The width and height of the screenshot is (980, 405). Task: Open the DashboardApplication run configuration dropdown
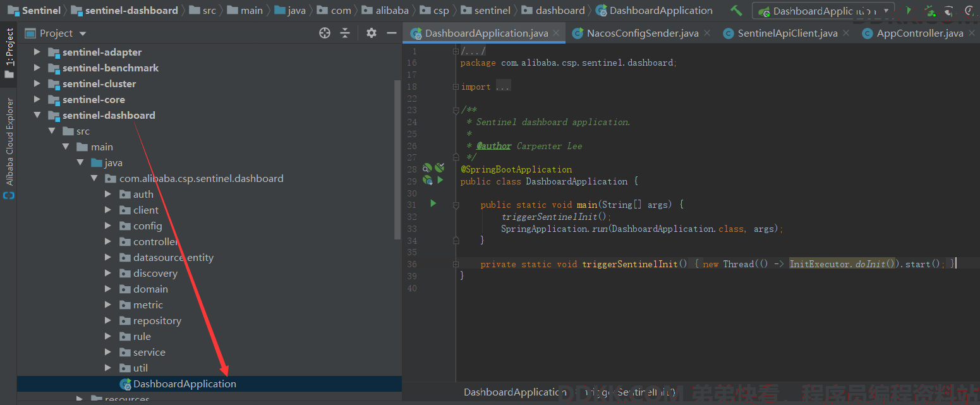823,11
